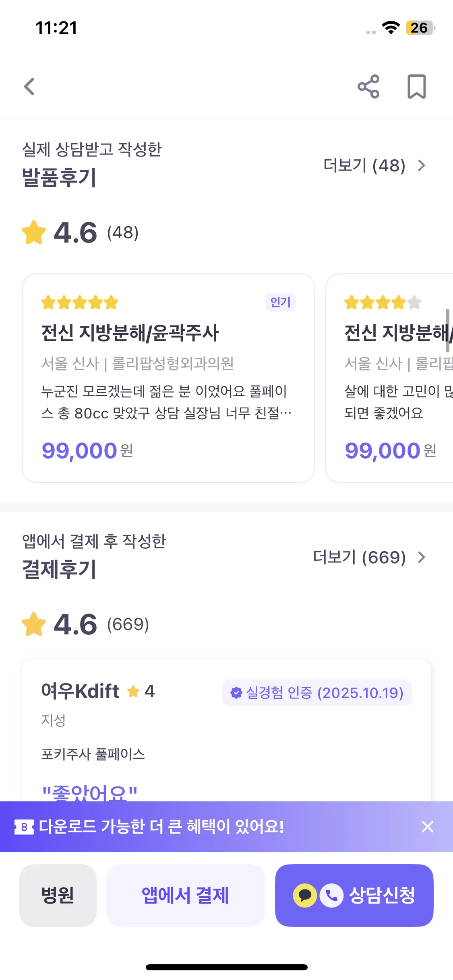This screenshot has height=980, width=453.
Task: Toggle the bookmark icon
Action: pyautogui.click(x=416, y=86)
